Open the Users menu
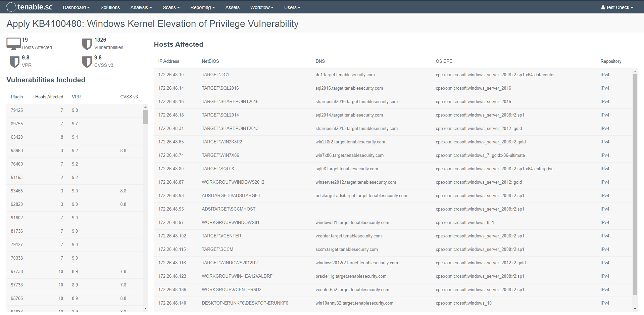Screen dimensions: 644x315 click(292, 7)
